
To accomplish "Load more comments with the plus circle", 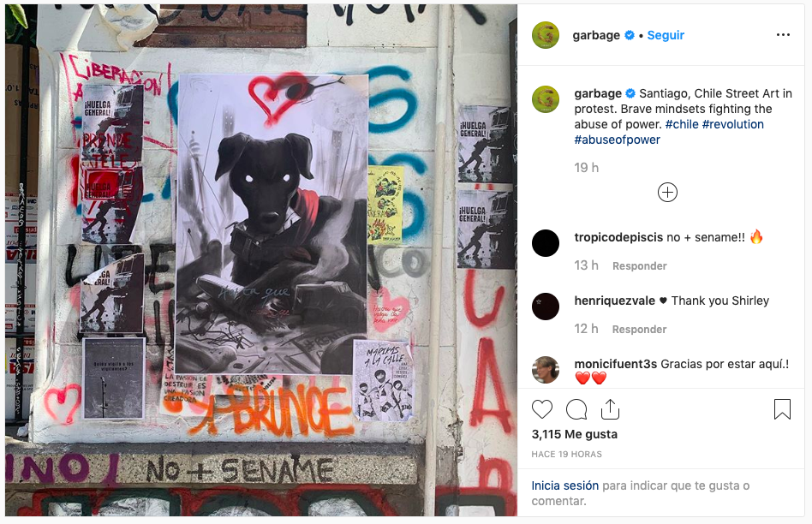I will [x=667, y=193].
